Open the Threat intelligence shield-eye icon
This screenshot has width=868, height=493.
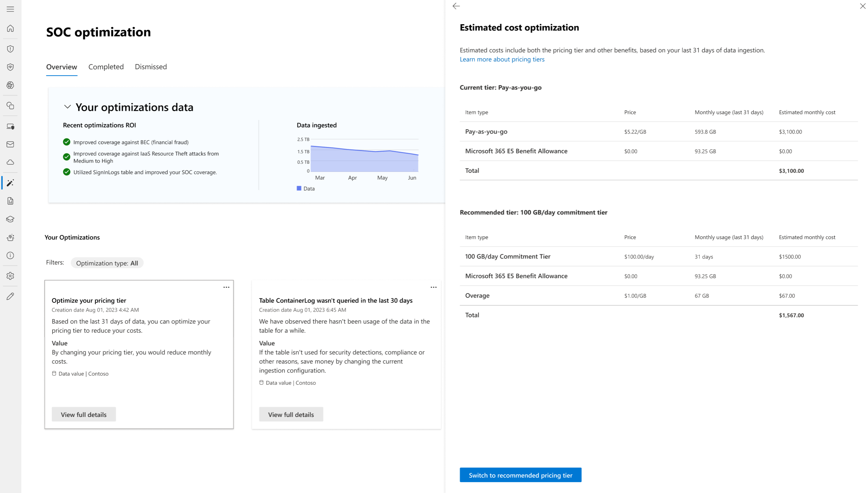point(10,67)
